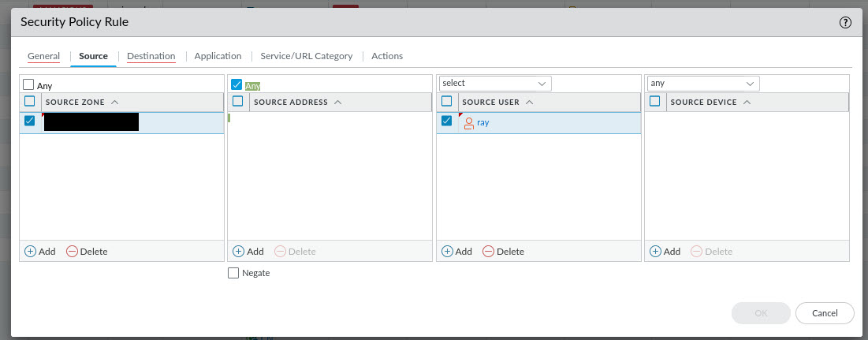Open help for Security Policy Rule
Viewport: 868px width, 340px height.
(x=845, y=23)
